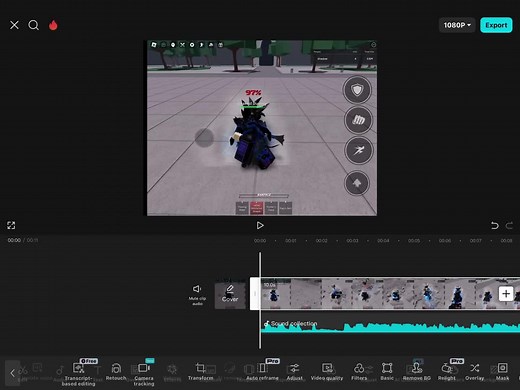This screenshot has width=520, height=390.
Task: Open the Overlay tool
Action: [x=475, y=372]
